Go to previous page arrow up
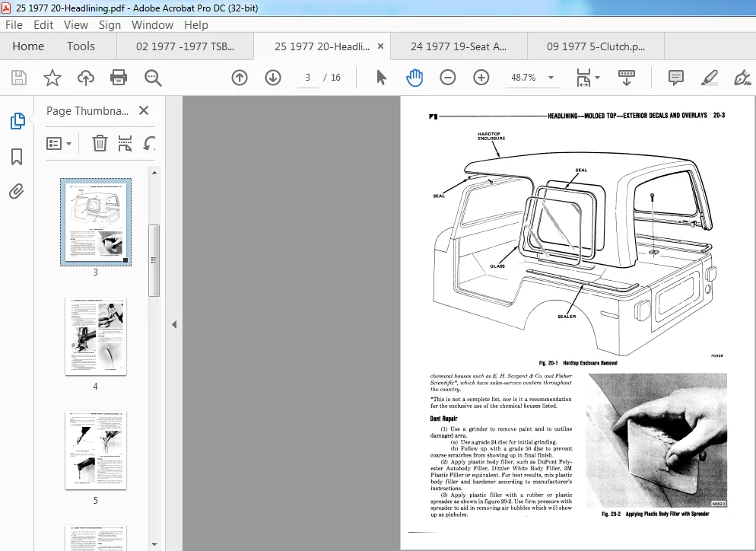Screen dimensions: 756x551 click(x=240, y=78)
